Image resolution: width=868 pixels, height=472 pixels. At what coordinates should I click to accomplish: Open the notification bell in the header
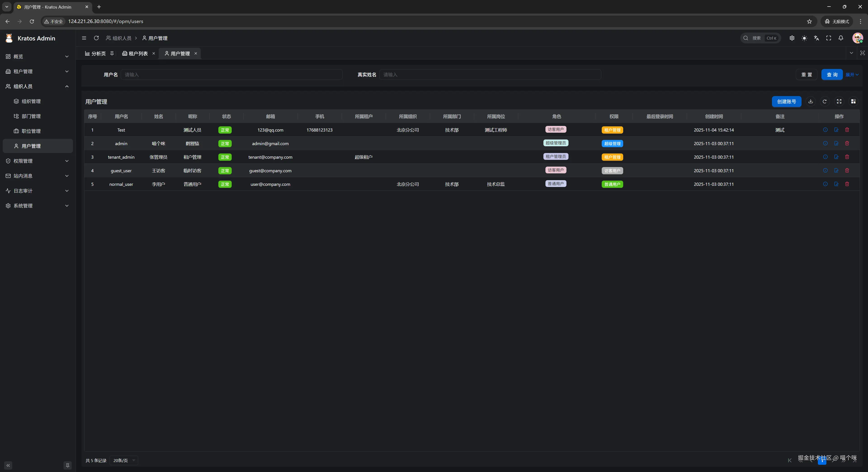coord(841,38)
